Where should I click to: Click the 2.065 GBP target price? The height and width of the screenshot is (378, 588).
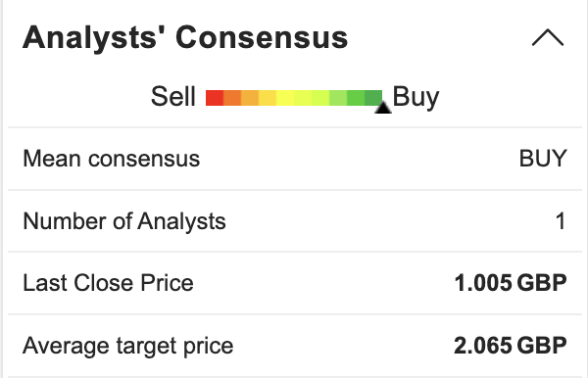tap(510, 346)
